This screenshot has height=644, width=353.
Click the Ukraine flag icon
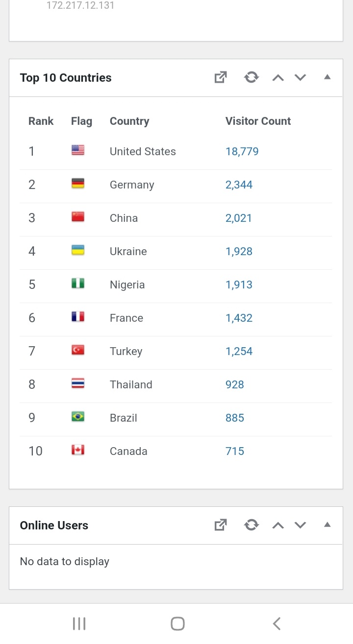coord(78,251)
